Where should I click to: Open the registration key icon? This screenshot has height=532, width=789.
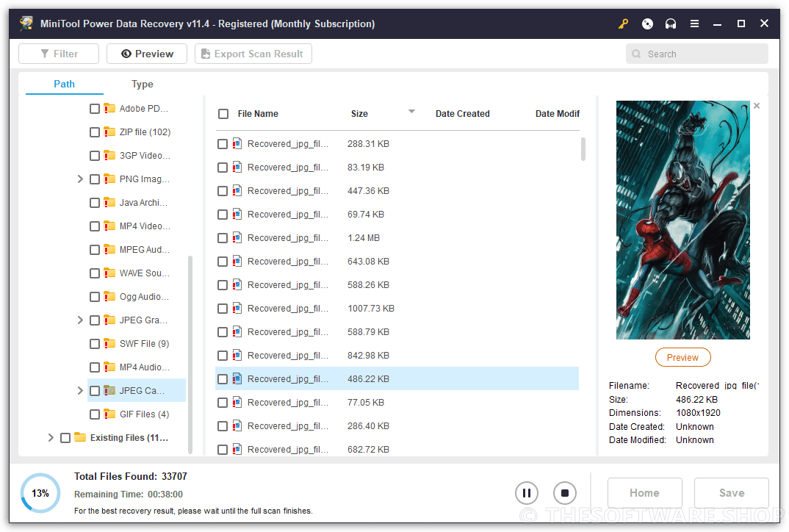click(x=624, y=24)
